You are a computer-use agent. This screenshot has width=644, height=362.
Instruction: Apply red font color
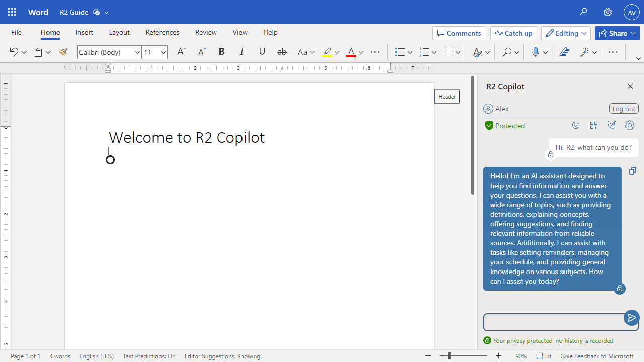[x=351, y=52]
